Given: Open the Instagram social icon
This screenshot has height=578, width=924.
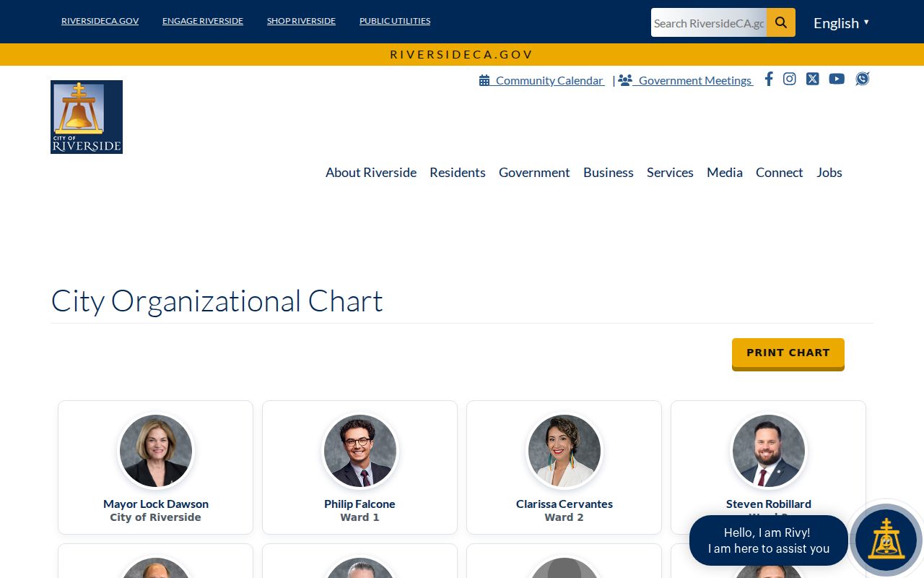Looking at the screenshot, I should tap(790, 79).
